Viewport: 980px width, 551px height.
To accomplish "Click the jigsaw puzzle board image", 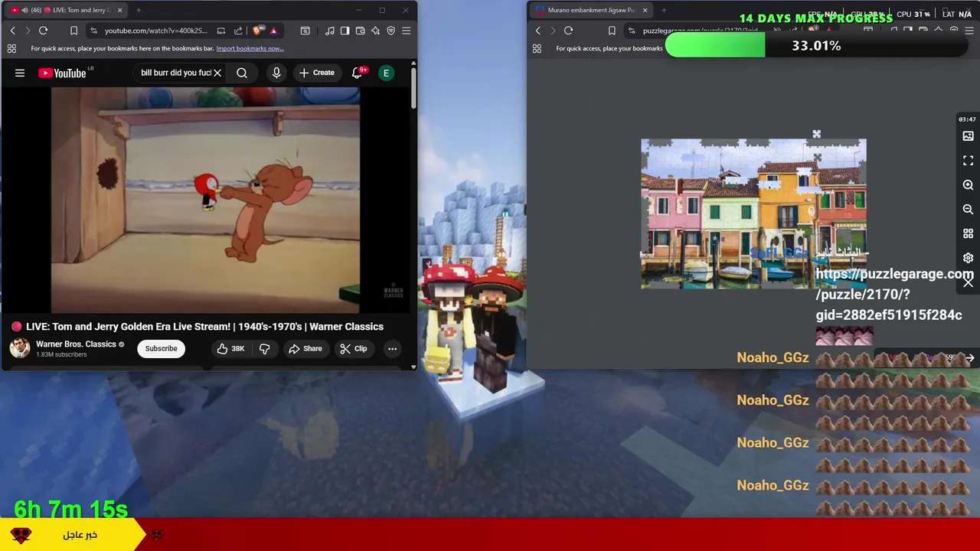I will tap(753, 214).
